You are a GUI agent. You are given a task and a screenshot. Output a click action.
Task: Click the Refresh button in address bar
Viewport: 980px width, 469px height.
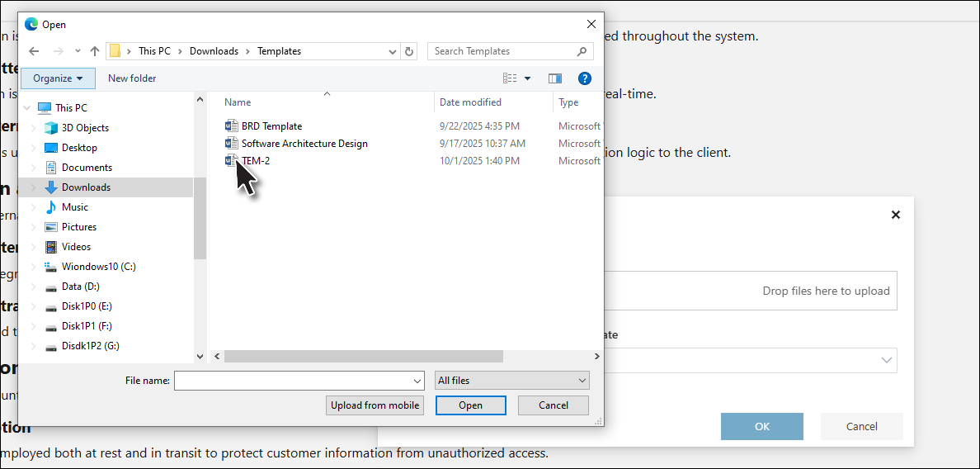pyautogui.click(x=410, y=51)
